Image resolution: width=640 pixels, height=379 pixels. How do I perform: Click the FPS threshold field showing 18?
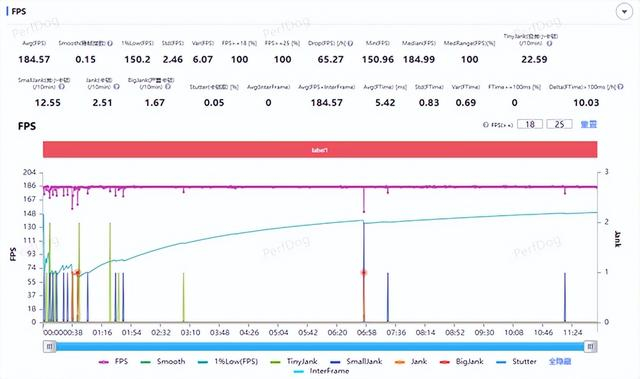pyautogui.click(x=530, y=124)
